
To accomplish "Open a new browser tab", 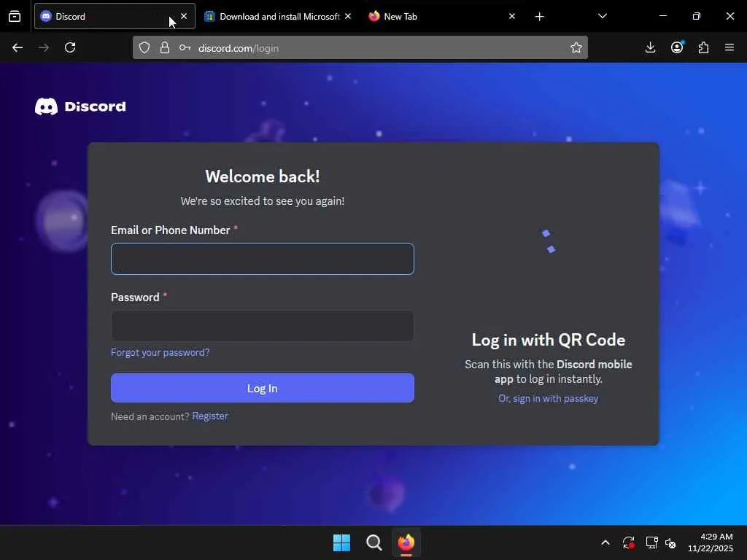I will pos(539,17).
